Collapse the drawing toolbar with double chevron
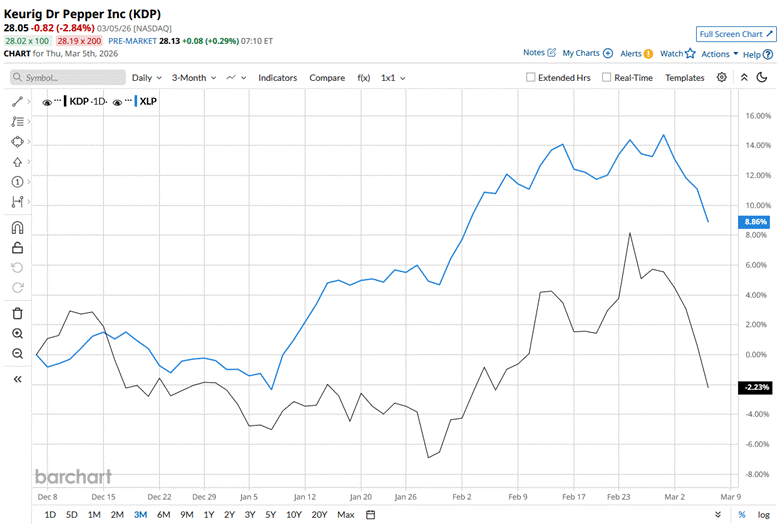The image size is (780, 524). click(x=17, y=379)
